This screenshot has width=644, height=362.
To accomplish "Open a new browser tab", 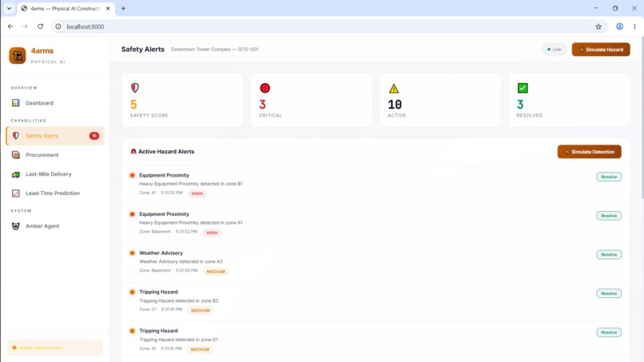I will (123, 8).
